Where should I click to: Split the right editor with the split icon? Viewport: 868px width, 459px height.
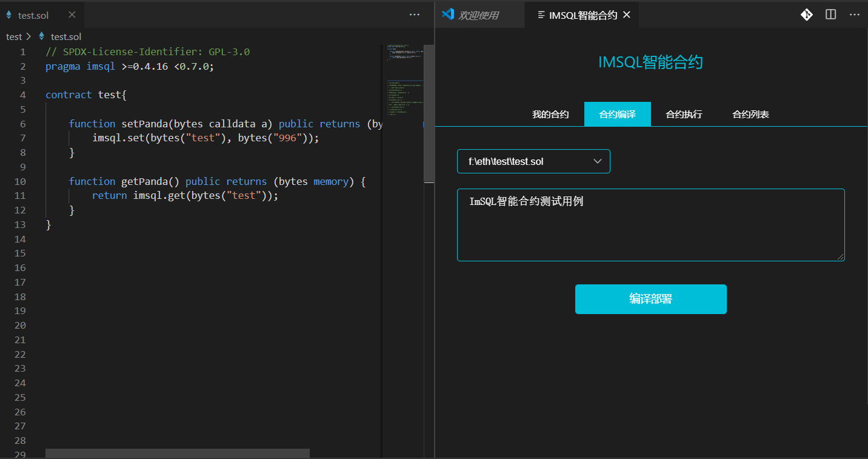[x=831, y=15]
